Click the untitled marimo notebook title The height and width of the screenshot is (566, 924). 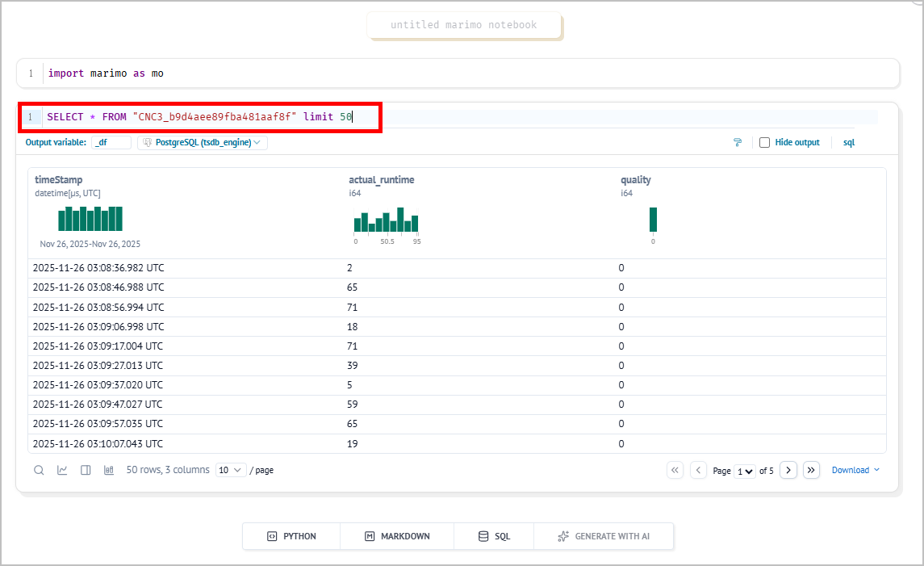click(x=463, y=25)
